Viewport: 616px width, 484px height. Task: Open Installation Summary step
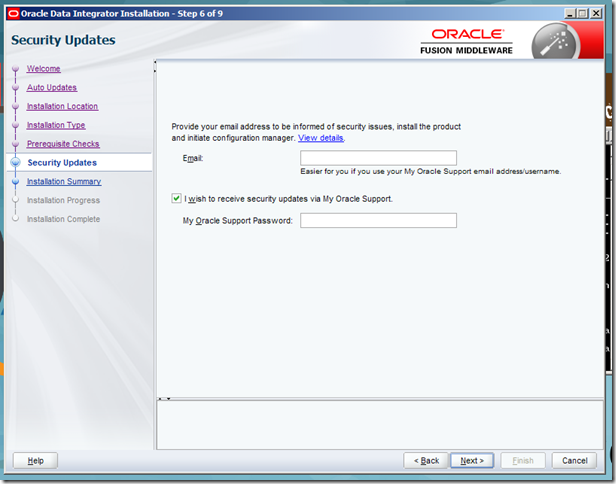pos(64,182)
